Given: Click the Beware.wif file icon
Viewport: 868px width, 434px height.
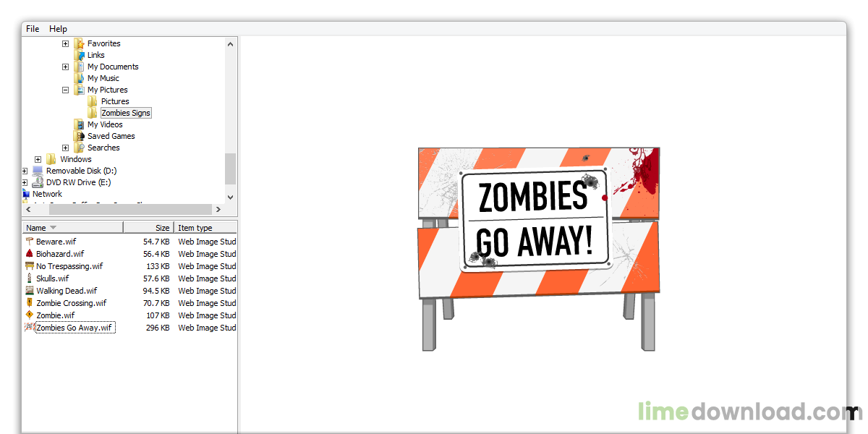Looking at the screenshot, I should click(x=30, y=242).
